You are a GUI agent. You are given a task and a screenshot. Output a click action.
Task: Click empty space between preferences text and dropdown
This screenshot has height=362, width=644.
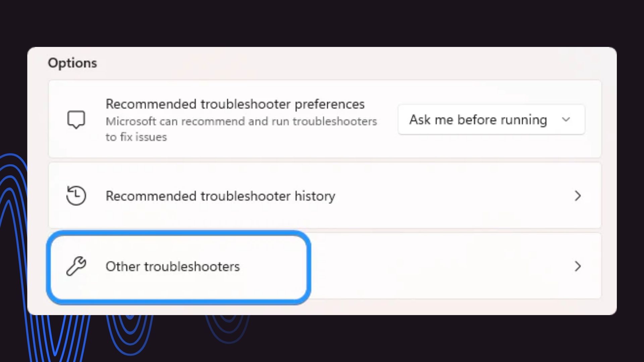pyautogui.click(x=388, y=120)
